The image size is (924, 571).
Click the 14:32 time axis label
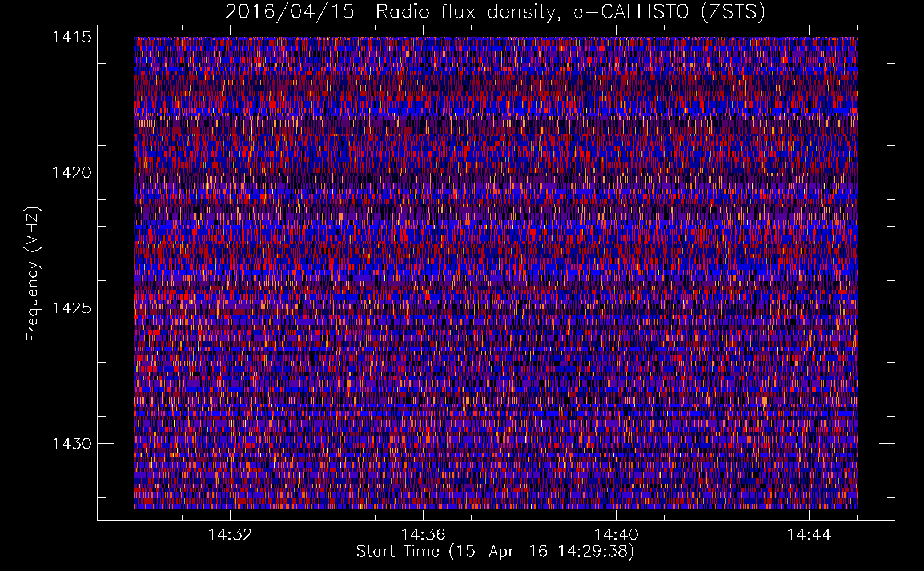click(x=230, y=535)
